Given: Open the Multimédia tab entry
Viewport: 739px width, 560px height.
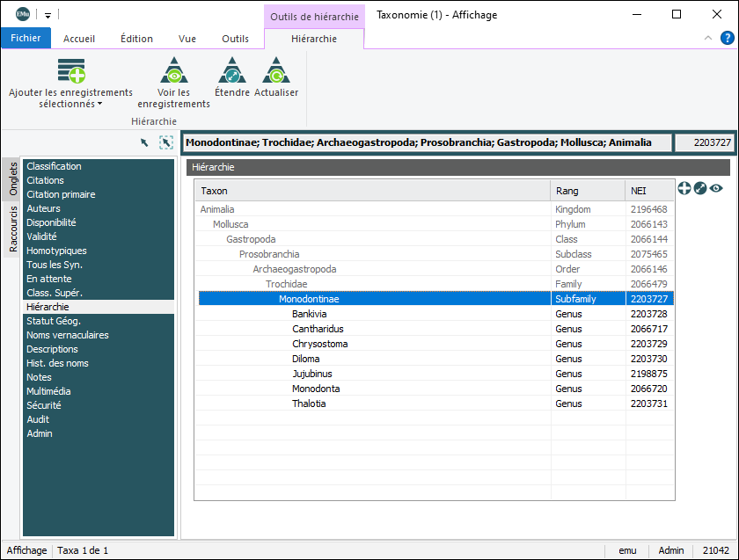Looking at the screenshot, I should [48, 391].
